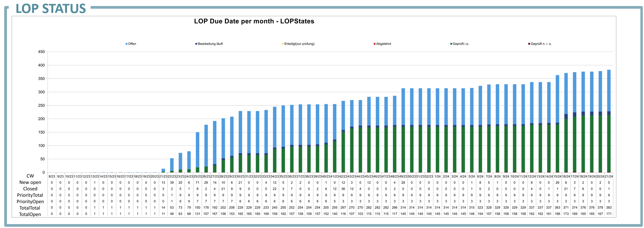Click the 450 label on the vertical axis
Image resolution: width=644 pixels, height=228 pixels.
coord(41,52)
